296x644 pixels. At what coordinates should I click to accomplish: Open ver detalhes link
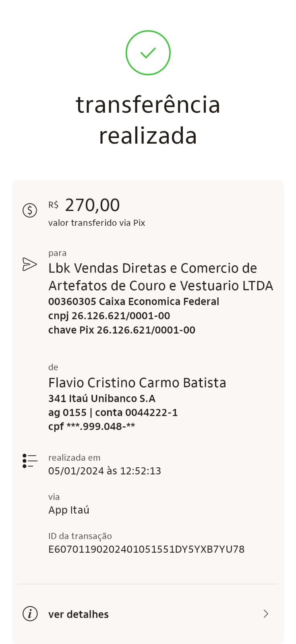79,614
